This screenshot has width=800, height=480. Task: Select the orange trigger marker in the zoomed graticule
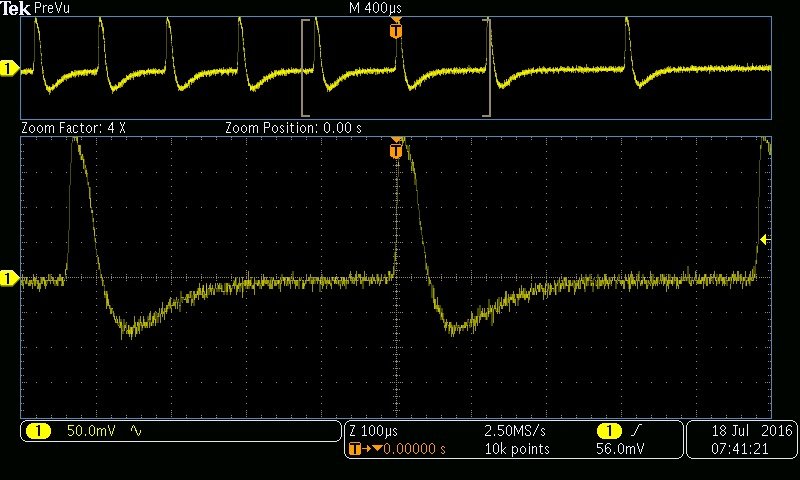396,150
